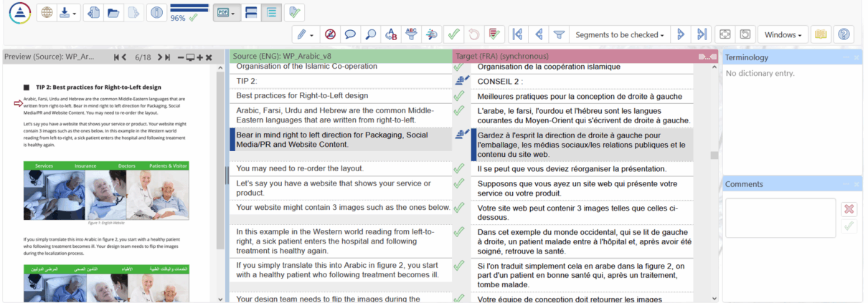The width and height of the screenshot is (868, 303).
Task: Open the yellow dictionary book icon
Action: tap(821, 34)
